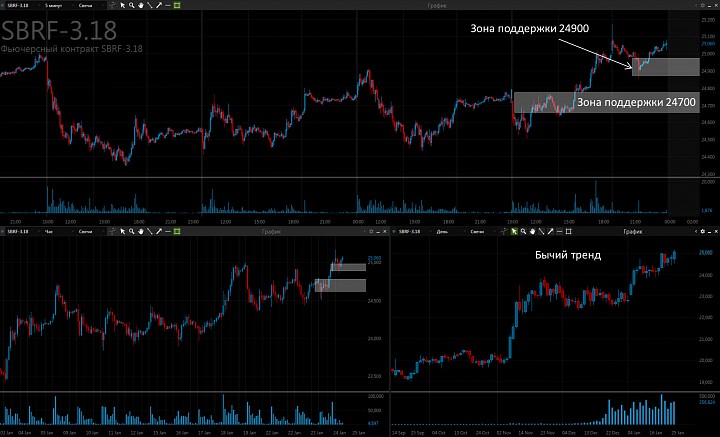Viewport: 720px width, 437px height.
Task: Select crosshair tool in daily chart toolbar
Action: [x=504, y=231]
